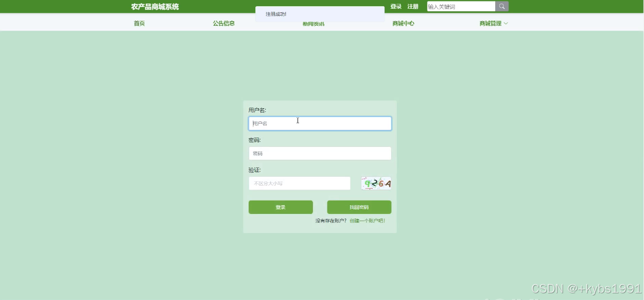Open the 新闻资讯 section
The width and height of the screenshot is (644, 300).
pyautogui.click(x=314, y=24)
